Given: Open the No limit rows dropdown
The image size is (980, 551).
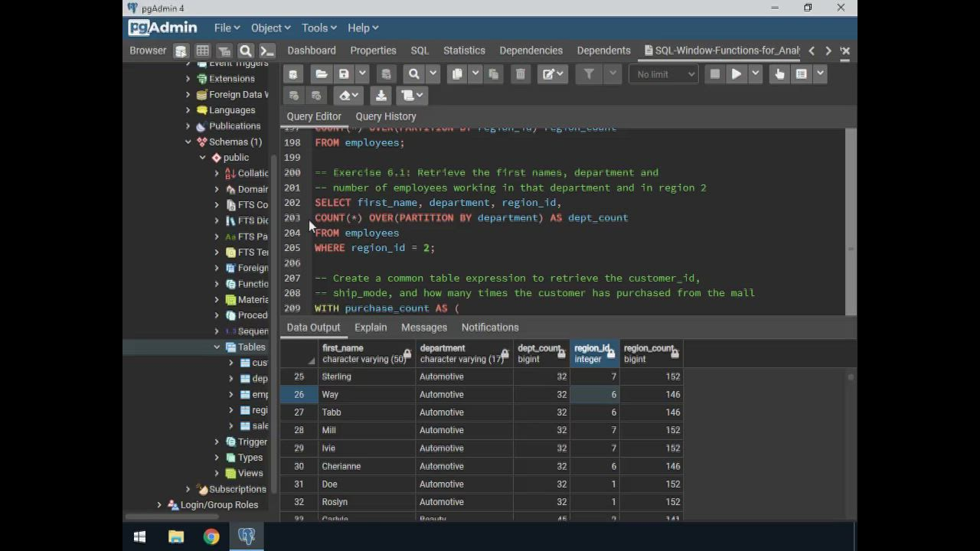Looking at the screenshot, I should pos(664,74).
